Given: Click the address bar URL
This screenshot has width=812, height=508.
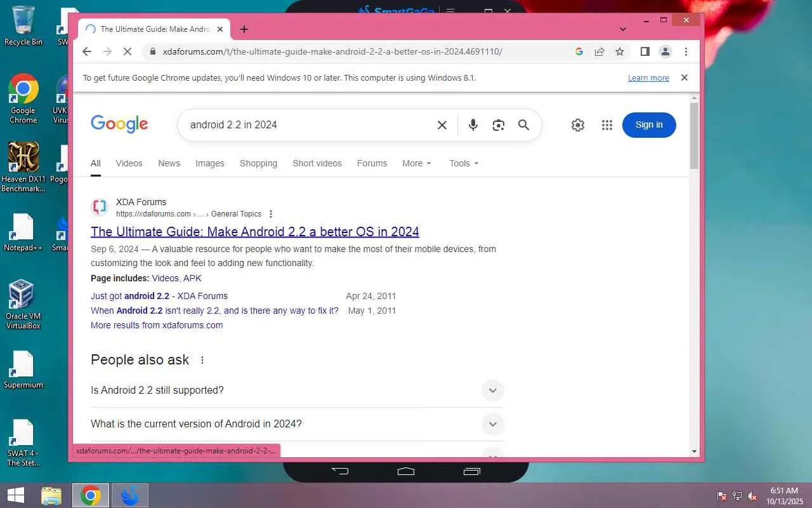Looking at the screenshot, I should tap(332, 52).
